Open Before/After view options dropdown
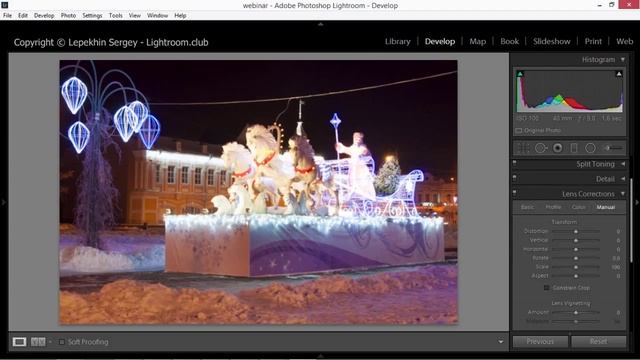Screen dimensions: 640x360 click(50, 342)
